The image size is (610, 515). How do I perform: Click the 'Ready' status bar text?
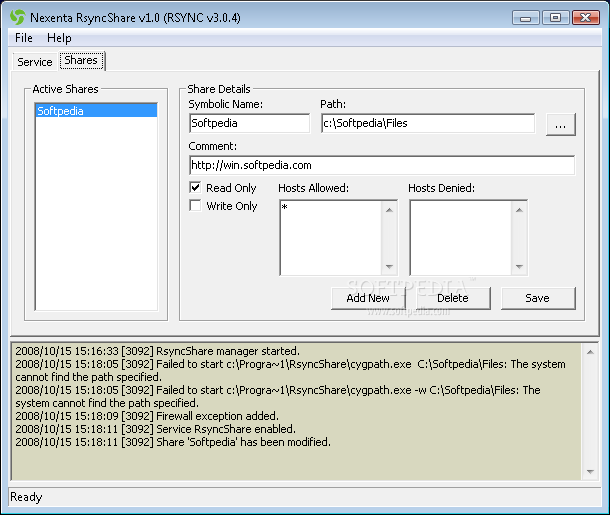coord(26,497)
